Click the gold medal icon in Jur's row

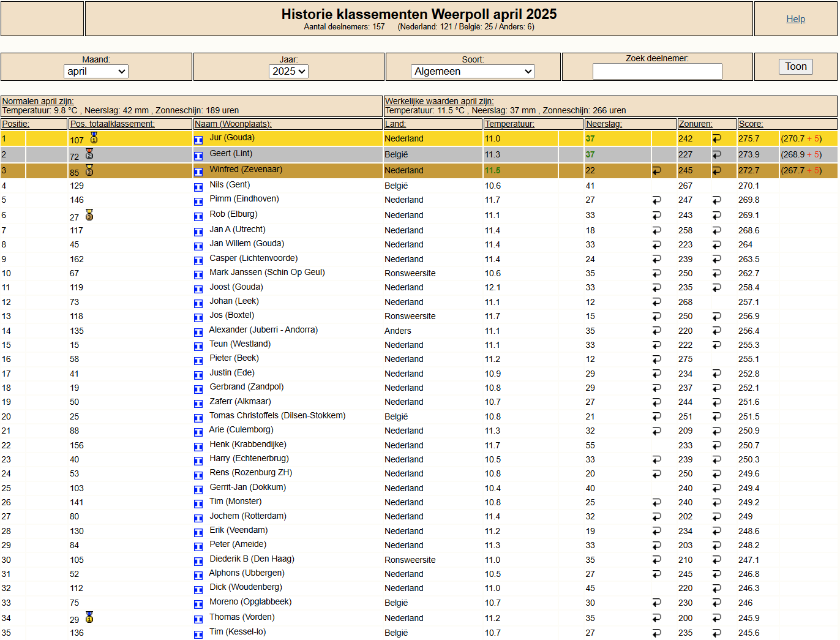[x=94, y=138]
